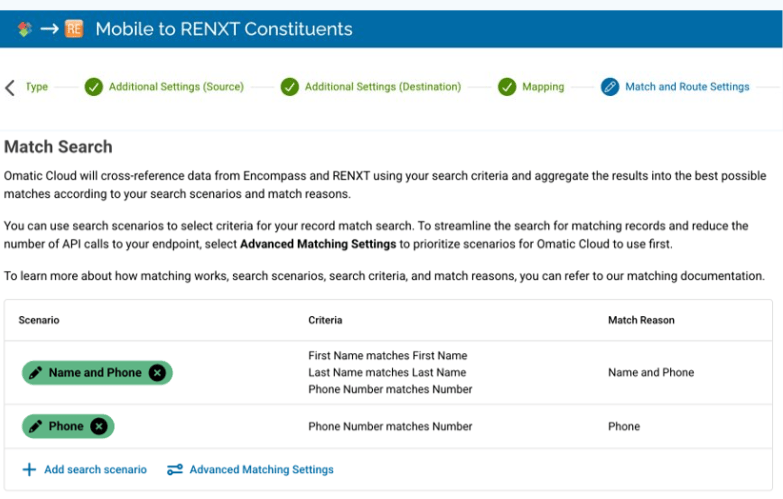Open the Mapping step
Image resolution: width=783 pixels, height=499 pixels.
pos(543,87)
